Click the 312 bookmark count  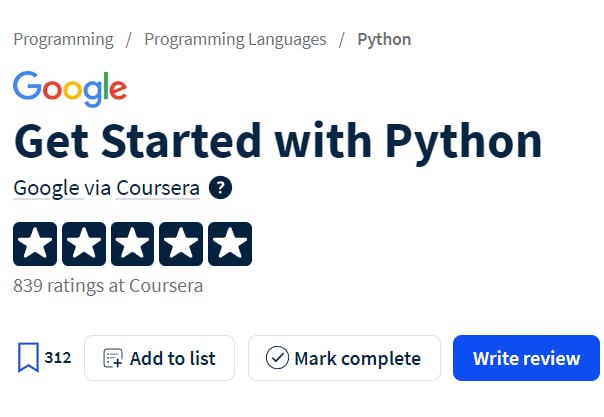[x=58, y=358]
